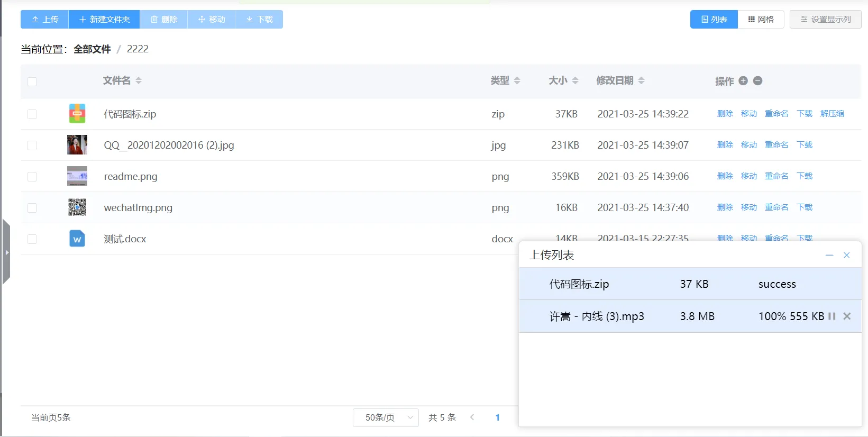Click the Word icon of 测试.docx
Image resolution: width=868 pixels, height=437 pixels.
pyautogui.click(x=77, y=239)
